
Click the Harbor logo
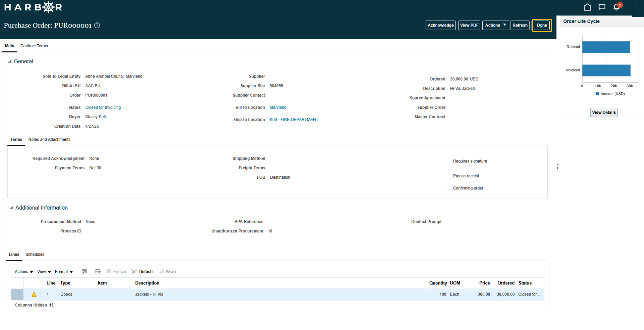click(33, 7)
